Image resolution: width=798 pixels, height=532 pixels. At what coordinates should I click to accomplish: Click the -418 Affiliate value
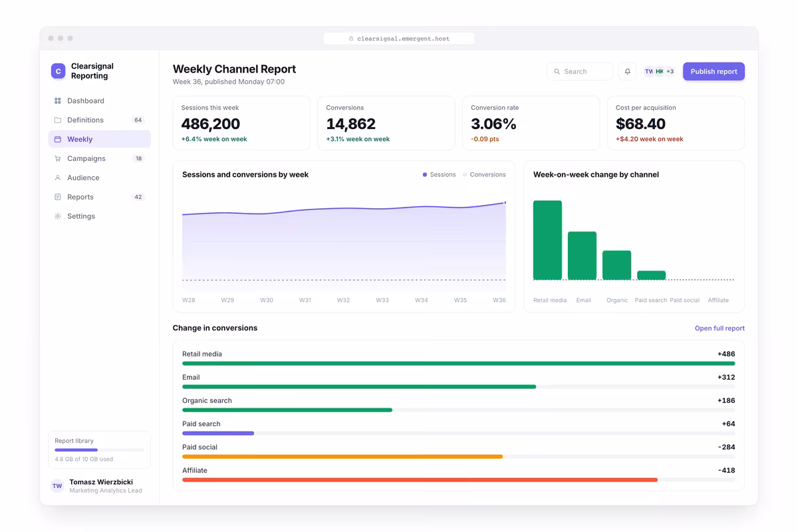tap(727, 471)
